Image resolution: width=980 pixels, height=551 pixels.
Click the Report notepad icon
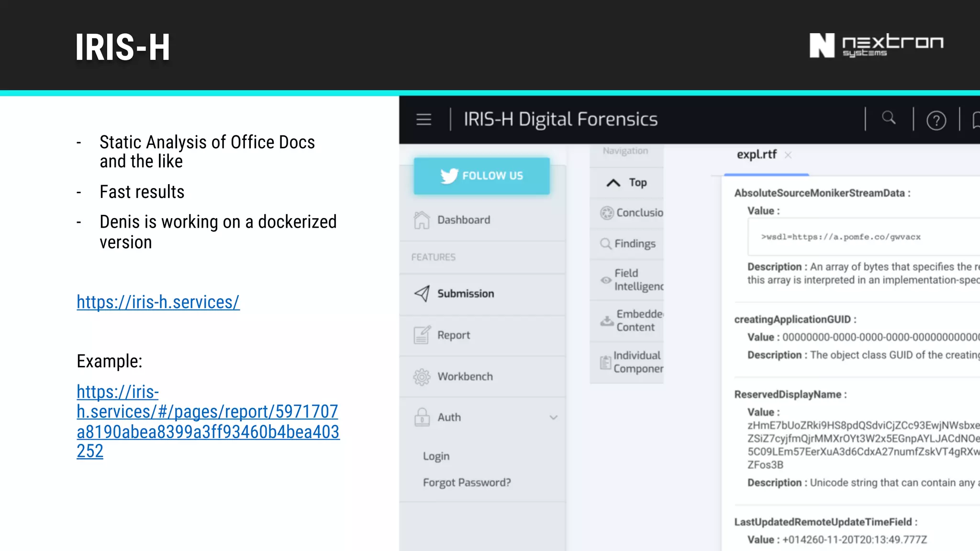click(422, 335)
